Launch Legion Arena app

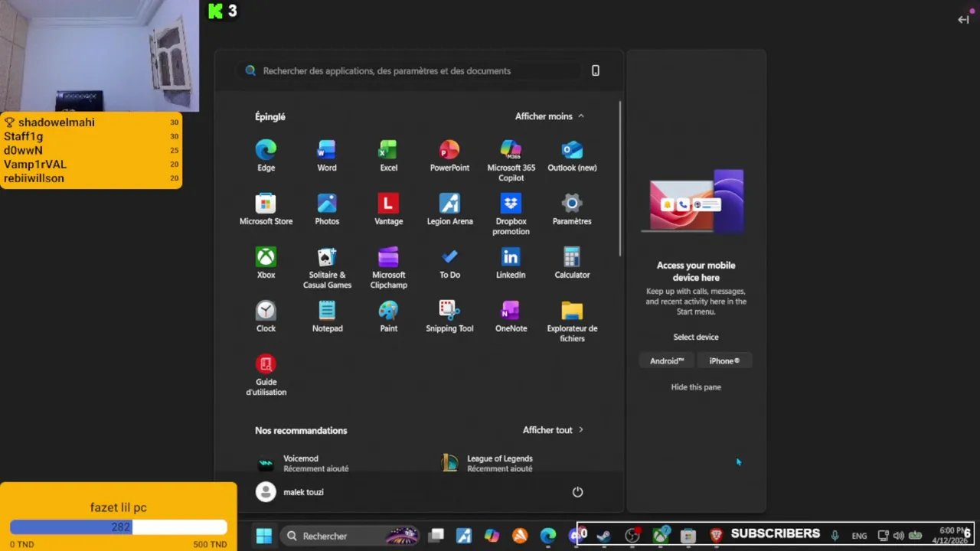pos(449,210)
